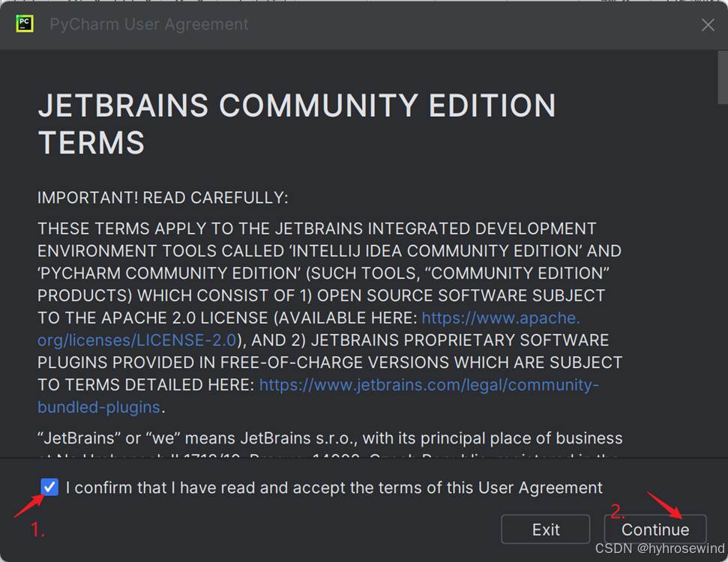Toggle the user agreement confirmation checkbox
The width and height of the screenshot is (728, 562).
pos(49,487)
